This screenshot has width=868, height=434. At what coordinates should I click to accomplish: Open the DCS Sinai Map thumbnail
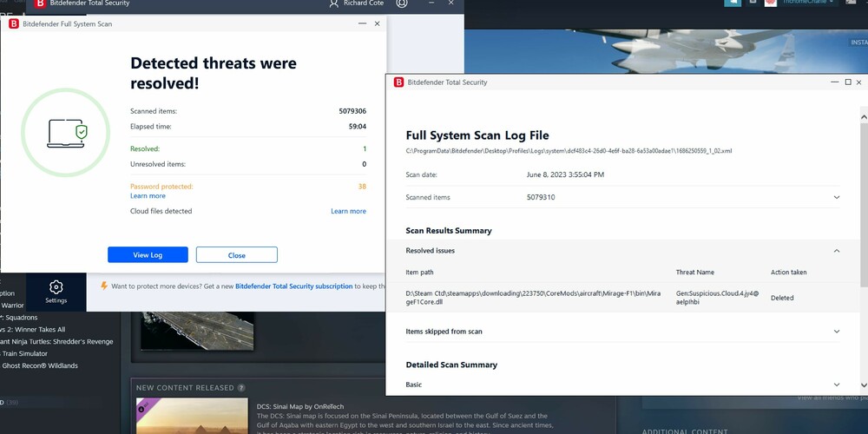[192, 415]
